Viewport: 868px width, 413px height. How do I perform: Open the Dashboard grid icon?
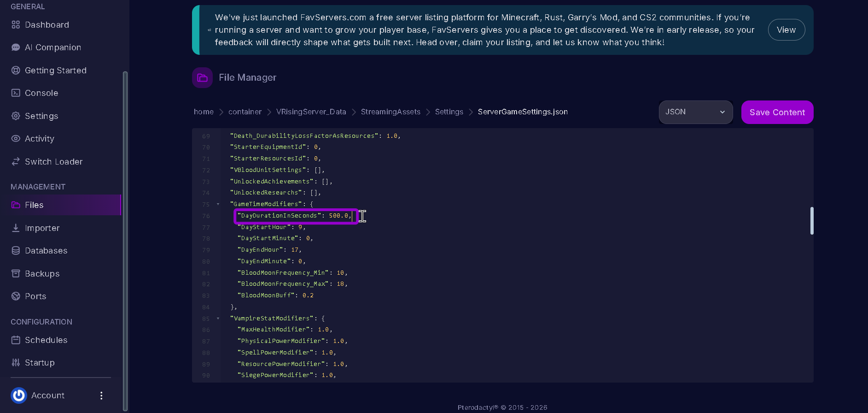(x=16, y=25)
